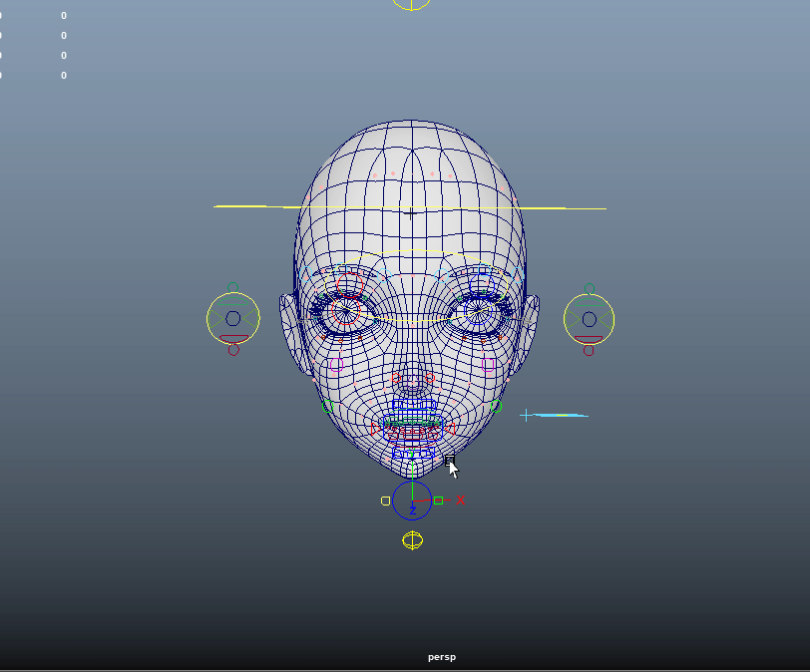Select the green square handle beside the X axis
This screenshot has width=810, height=672.
pos(438,501)
